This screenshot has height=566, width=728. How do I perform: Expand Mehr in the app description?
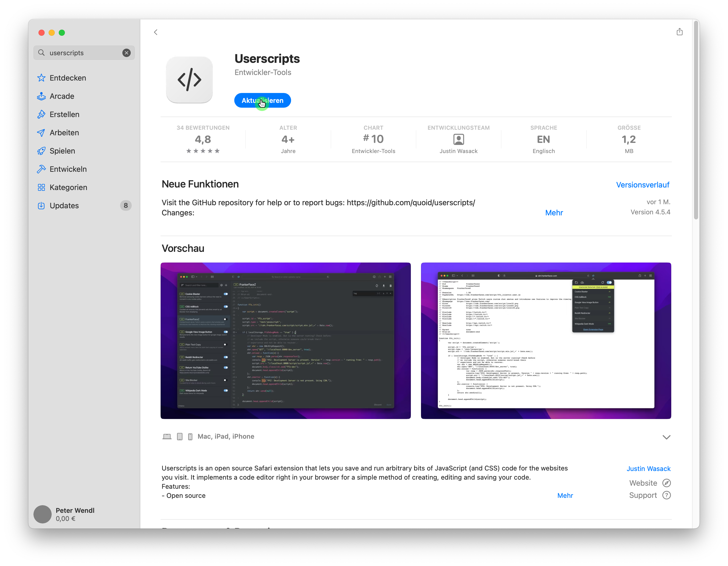[565, 495]
